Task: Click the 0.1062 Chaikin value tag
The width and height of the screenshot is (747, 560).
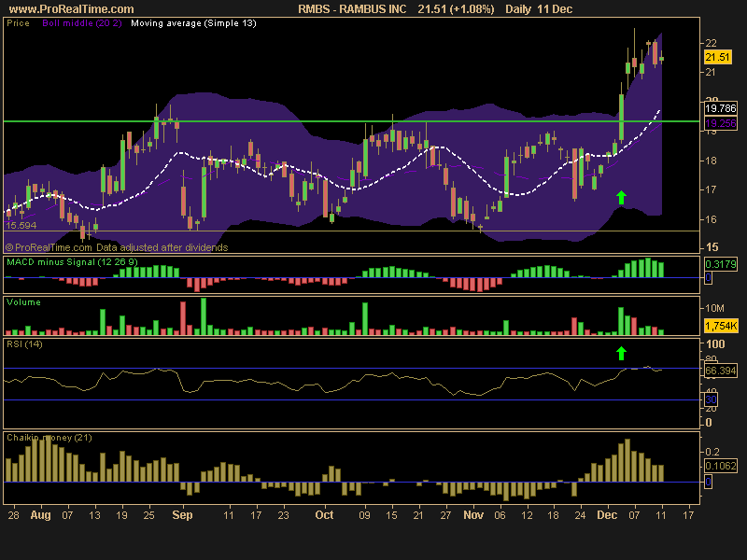Action: [x=720, y=466]
